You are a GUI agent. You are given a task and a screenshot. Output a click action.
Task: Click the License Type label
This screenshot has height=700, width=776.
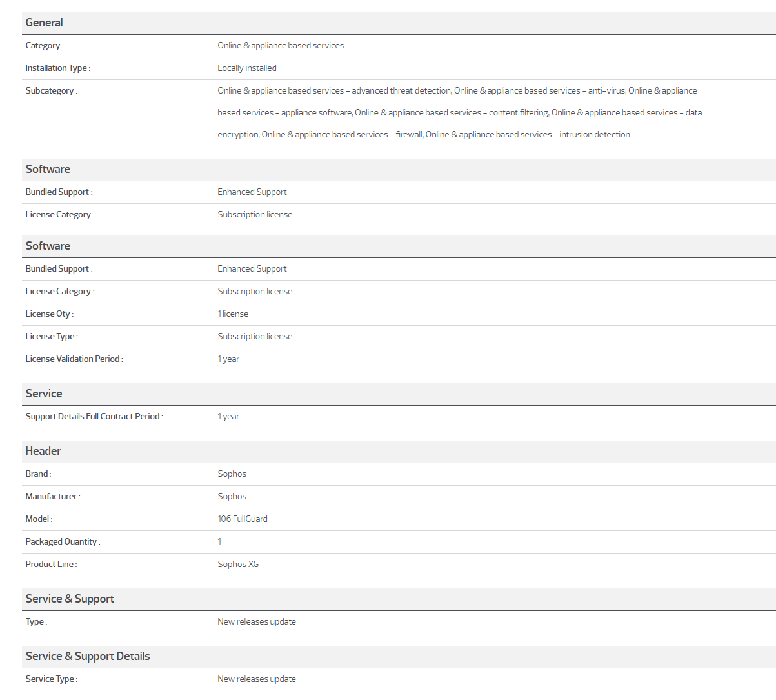pyautogui.click(x=51, y=337)
